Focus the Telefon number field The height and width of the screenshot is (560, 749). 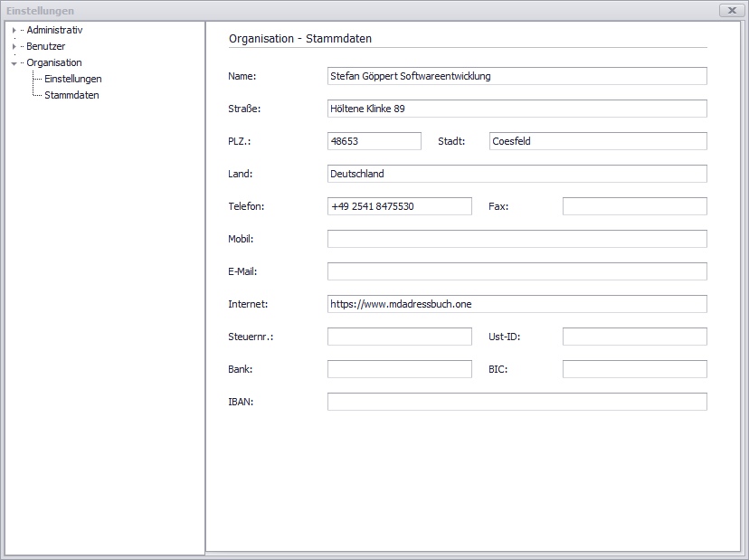coord(399,206)
